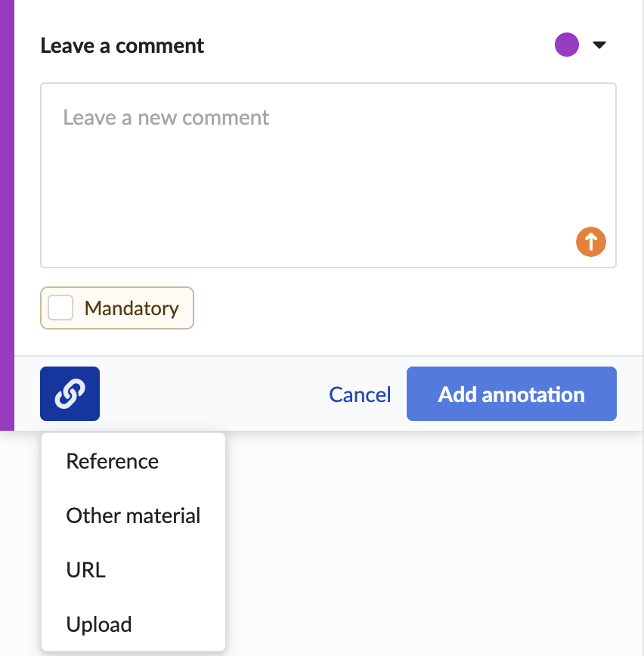Viewport: 644px width, 656px height.
Task: Click the orange up-arrow icon in comment box
Action: coord(591,242)
